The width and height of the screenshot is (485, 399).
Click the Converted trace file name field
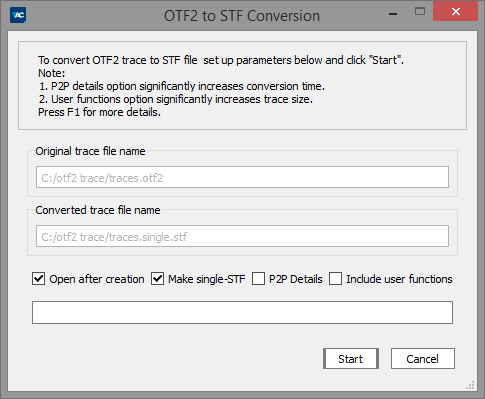pos(242,236)
